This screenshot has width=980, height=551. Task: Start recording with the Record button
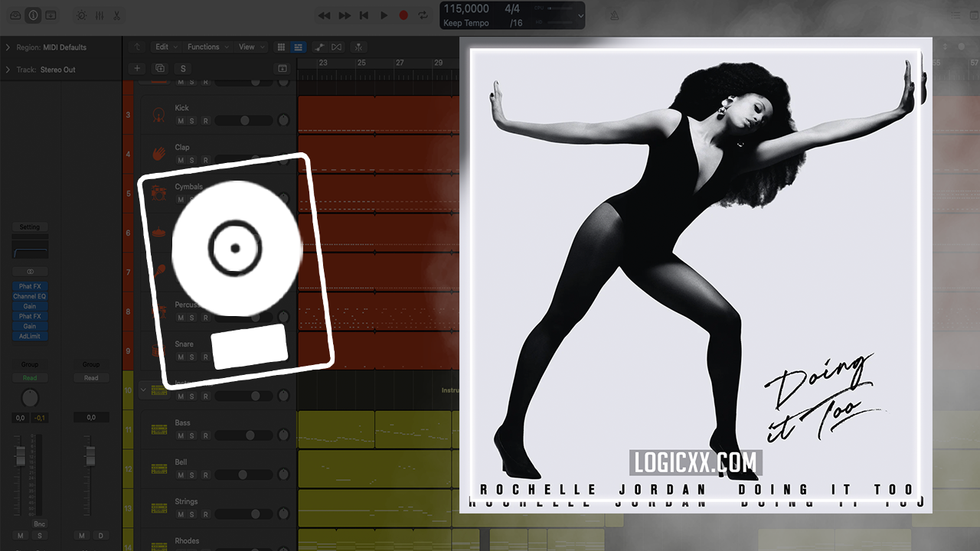click(x=403, y=15)
